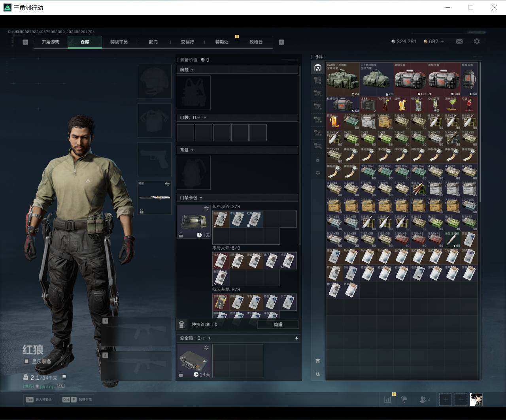Select the keycard case thumbnail
Viewport: 506px width, 420px height.
pyautogui.click(x=194, y=222)
